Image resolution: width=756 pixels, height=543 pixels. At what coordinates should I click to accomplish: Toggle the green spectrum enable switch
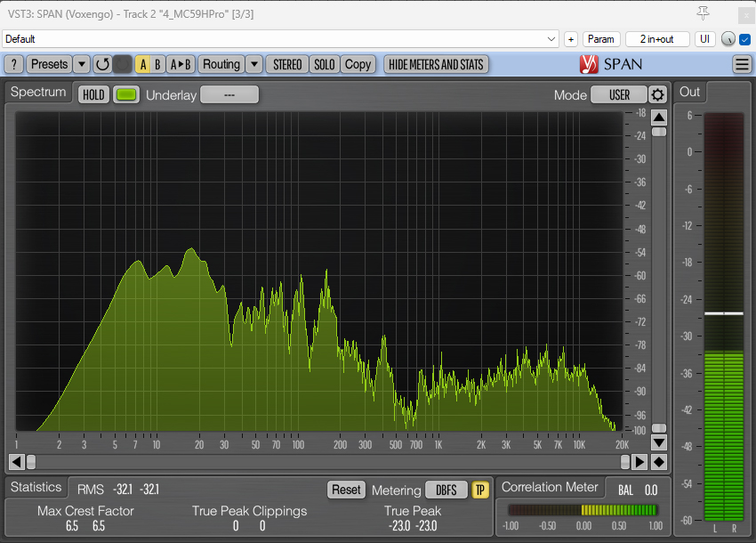[x=126, y=95]
